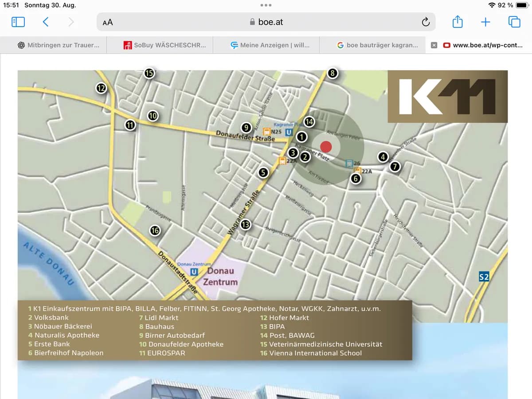This screenshot has height=399, width=532.
Task: Tap legend entry 7 Lidl Markt
Action: 159,317
